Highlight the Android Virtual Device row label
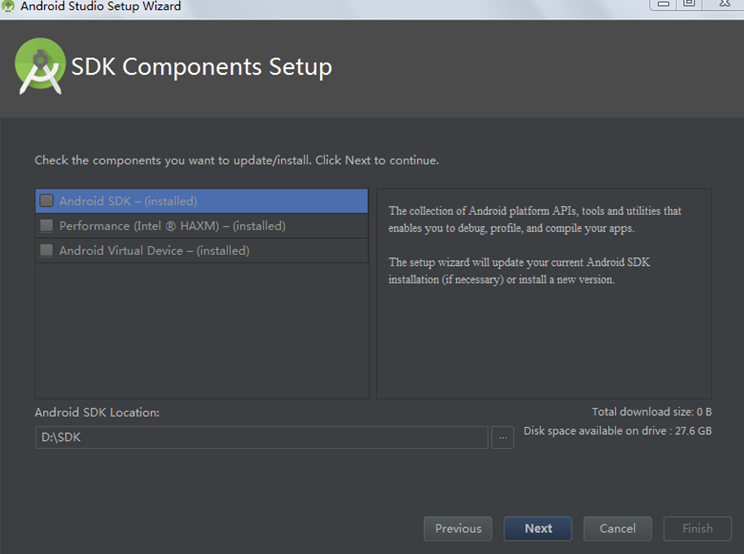Viewport: 744px width, 554px height. point(154,251)
